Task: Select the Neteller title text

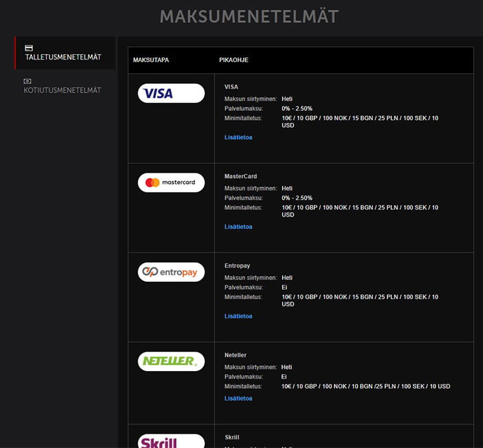Action: click(x=235, y=355)
